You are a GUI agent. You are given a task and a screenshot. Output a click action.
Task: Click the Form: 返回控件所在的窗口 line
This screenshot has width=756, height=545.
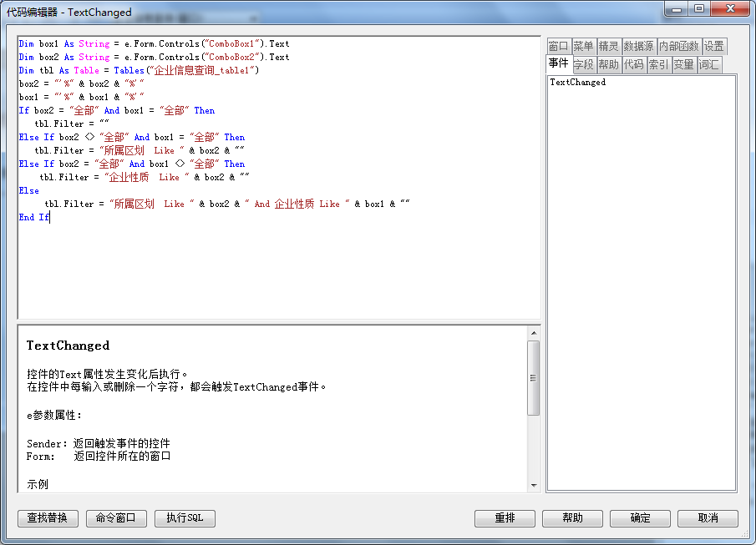[99, 456]
